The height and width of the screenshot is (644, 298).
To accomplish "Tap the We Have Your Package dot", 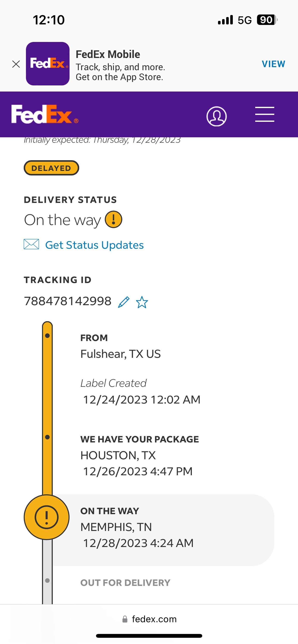I will (x=47, y=437).
